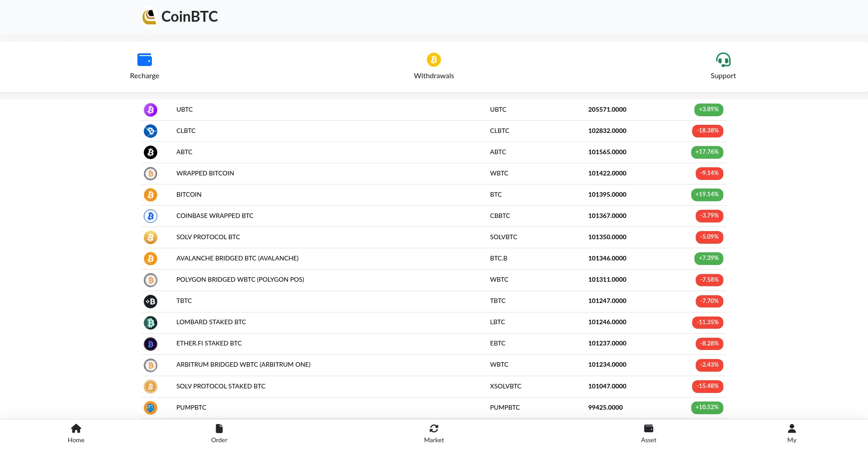Click the Lombard Staked BTC icon

151,323
